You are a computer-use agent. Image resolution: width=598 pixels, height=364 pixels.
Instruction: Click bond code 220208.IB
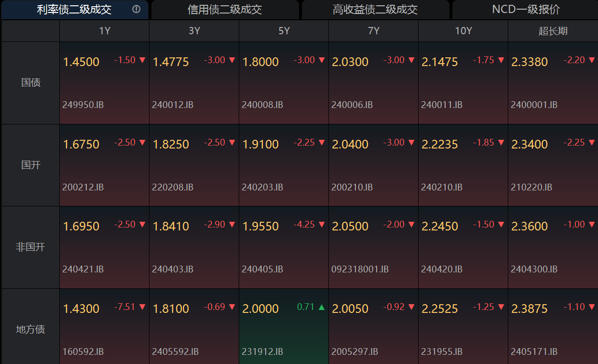pyautogui.click(x=173, y=187)
